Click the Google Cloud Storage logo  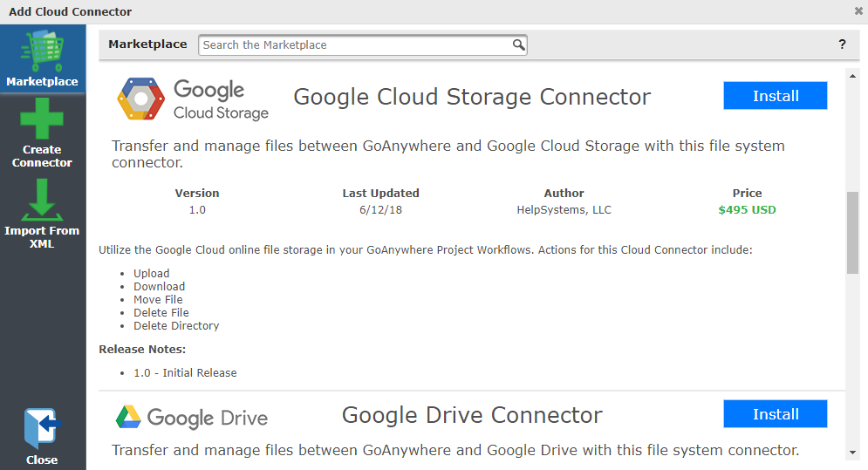[x=193, y=99]
